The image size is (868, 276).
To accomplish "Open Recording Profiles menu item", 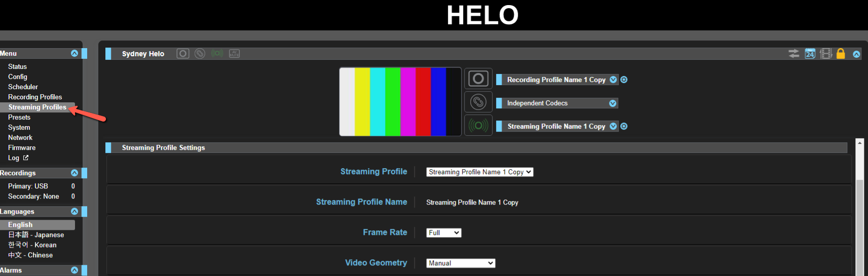I will point(35,97).
